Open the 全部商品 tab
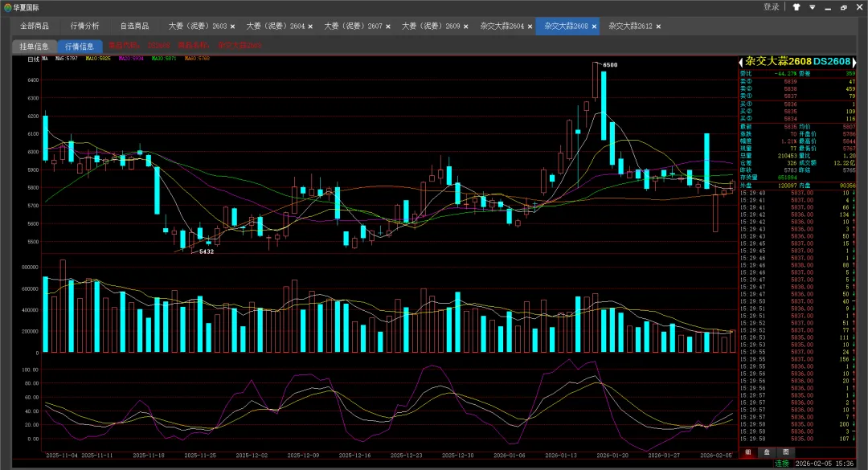Image resolution: width=868 pixels, height=470 pixels. point(35,26)
